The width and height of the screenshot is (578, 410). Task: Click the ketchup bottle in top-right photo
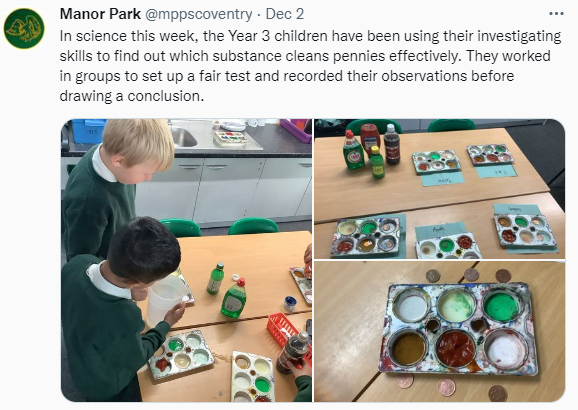click(x=370, y=139)
